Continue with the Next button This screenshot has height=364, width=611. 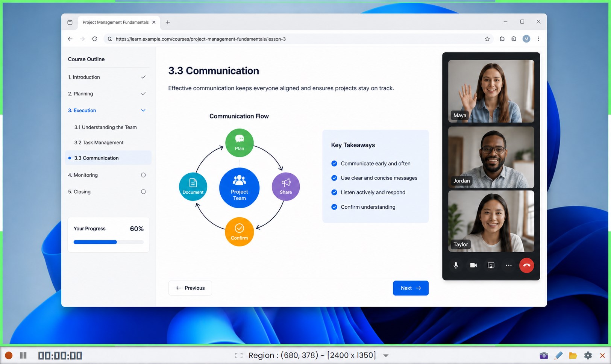[x=411, y=288]
